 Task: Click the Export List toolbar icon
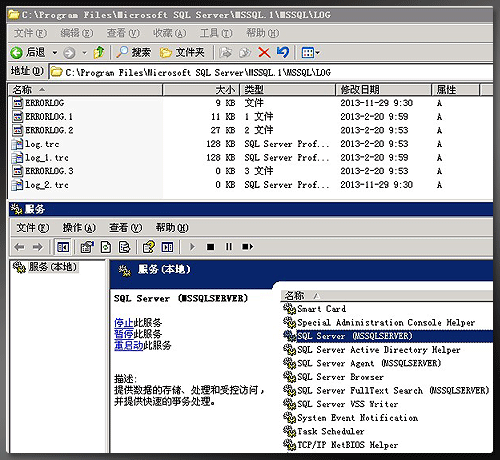pyautogui.click(x=124, y=247)
